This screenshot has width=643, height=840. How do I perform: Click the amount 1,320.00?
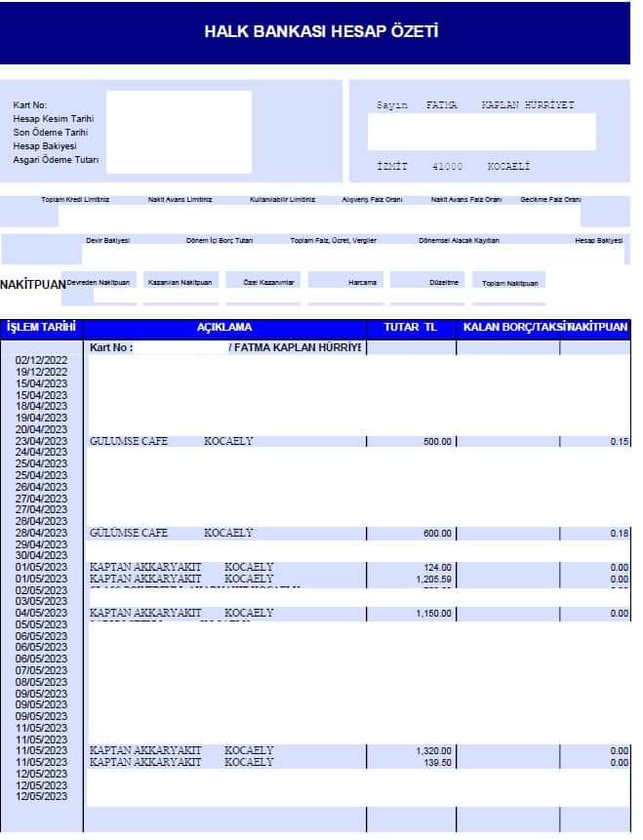(x=433, y=751)
